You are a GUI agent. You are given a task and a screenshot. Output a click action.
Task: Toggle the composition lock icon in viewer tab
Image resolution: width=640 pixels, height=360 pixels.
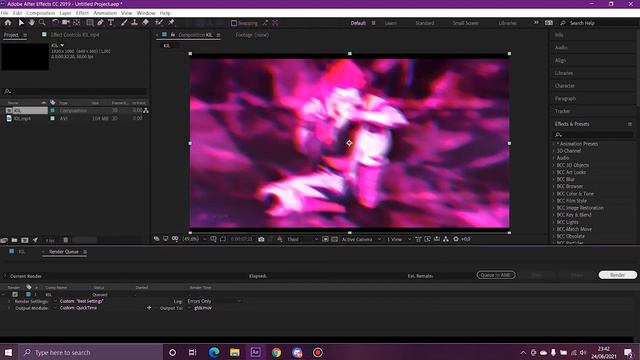pyautogui.click(x=173, y=35)
